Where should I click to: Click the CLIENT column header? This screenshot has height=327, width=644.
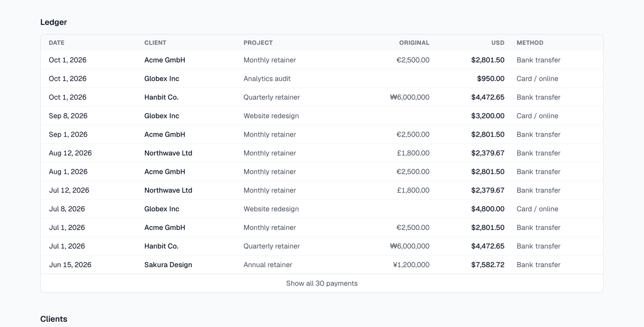pos(155,43)
